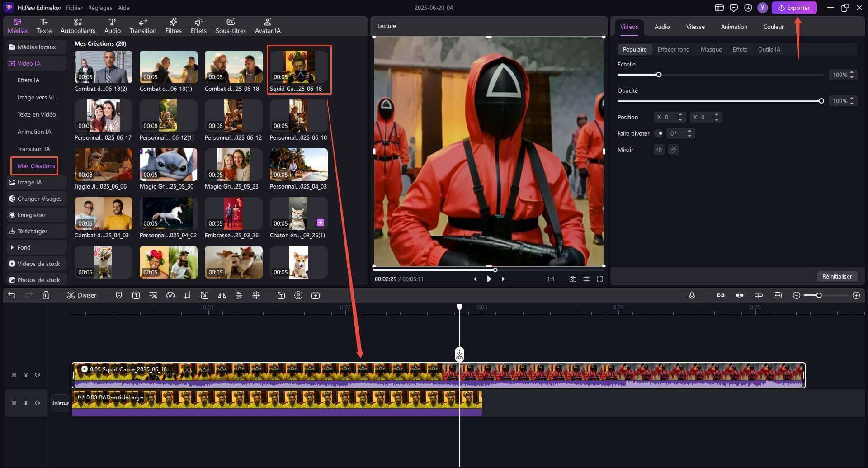
Task: Click the freeze frame snowflake icon
Action: point(256,295)
